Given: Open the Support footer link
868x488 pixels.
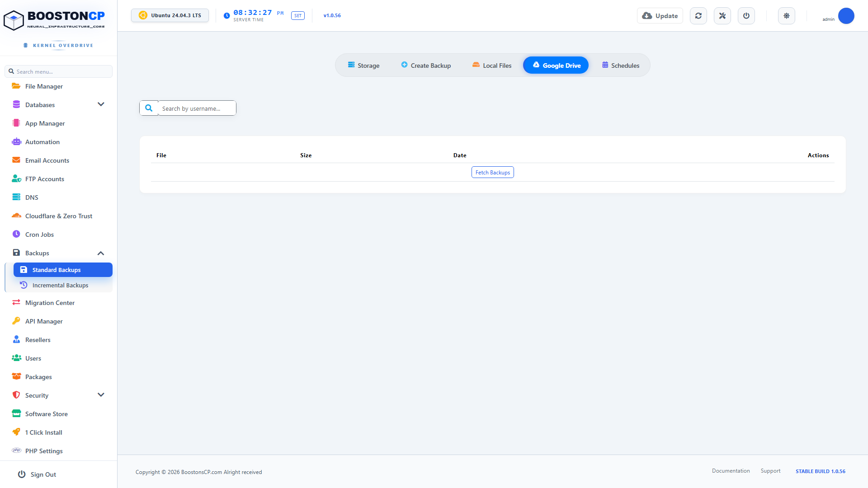Looking at the screenshot, I should pos(770,471).
